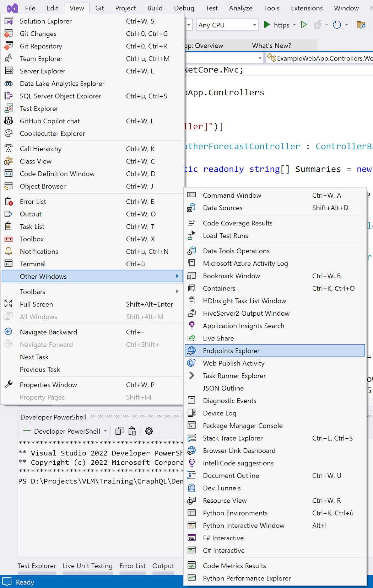Open the Debug menu

tap(184, 8)
